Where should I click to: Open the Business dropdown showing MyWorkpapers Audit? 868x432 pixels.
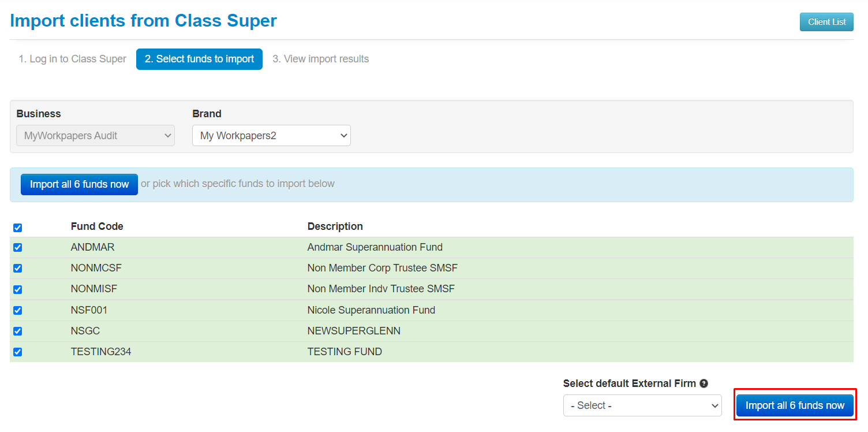click(x=95, y=136)
